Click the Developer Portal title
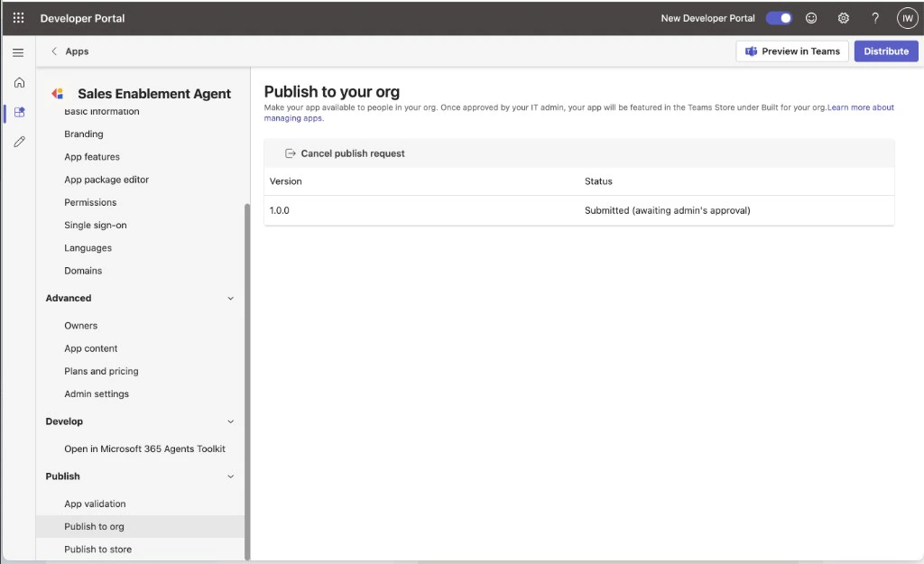924x564 pixels. coord(82,18)
